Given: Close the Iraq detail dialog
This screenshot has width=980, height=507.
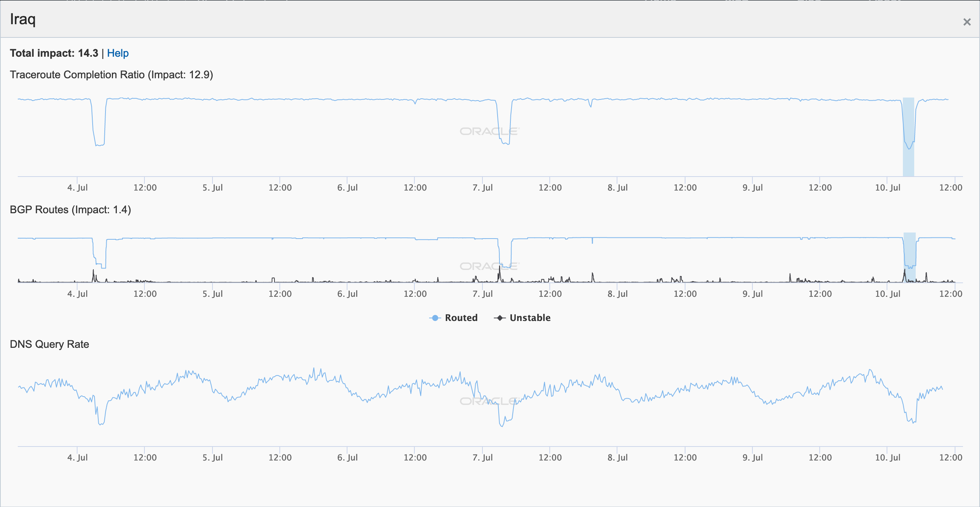Looking at the screenshot, I should point(967,22).
